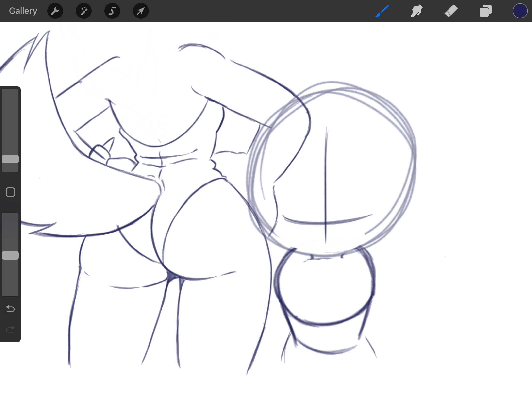
Task: Open the Layers panel
Action: pyautogui.click(x=485, y=11)
